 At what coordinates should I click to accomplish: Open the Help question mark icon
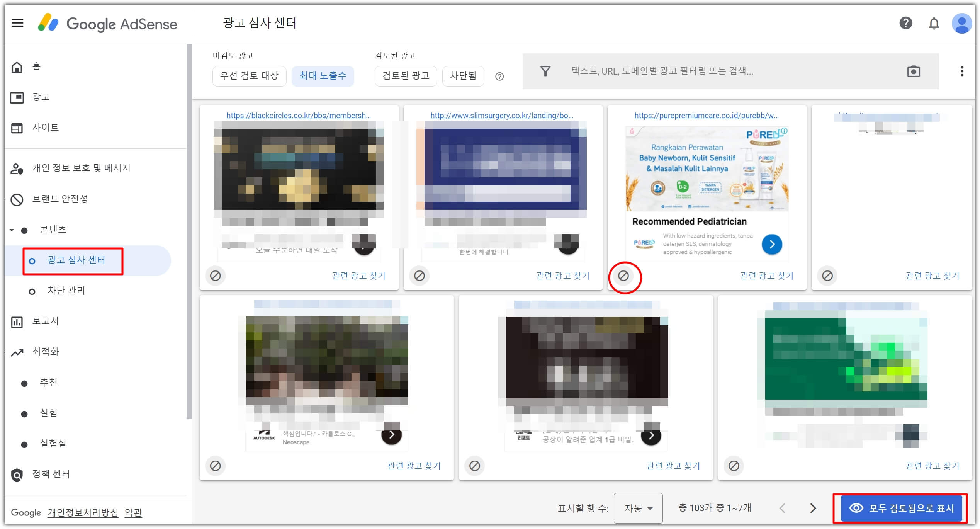tap(905, 24)
